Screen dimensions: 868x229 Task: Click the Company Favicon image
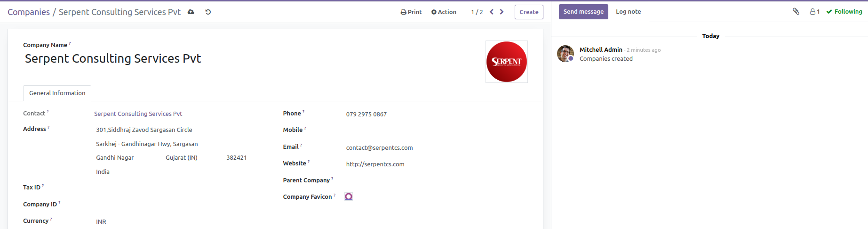[x=349, y=196]
